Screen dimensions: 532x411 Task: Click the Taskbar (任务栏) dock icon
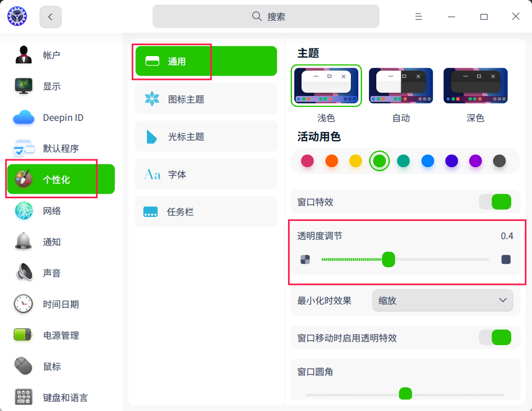coord(151,212)
